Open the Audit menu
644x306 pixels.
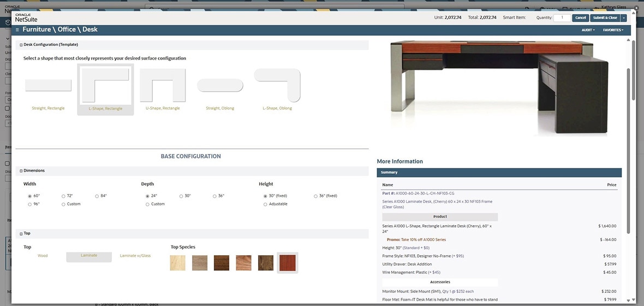click(588, 30)
